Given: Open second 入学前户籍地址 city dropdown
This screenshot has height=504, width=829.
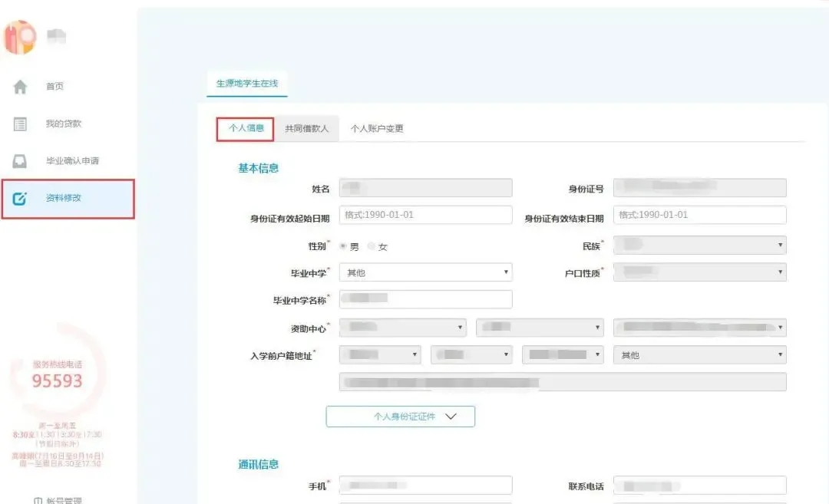Looking at the screenshot, I should 471,354.
